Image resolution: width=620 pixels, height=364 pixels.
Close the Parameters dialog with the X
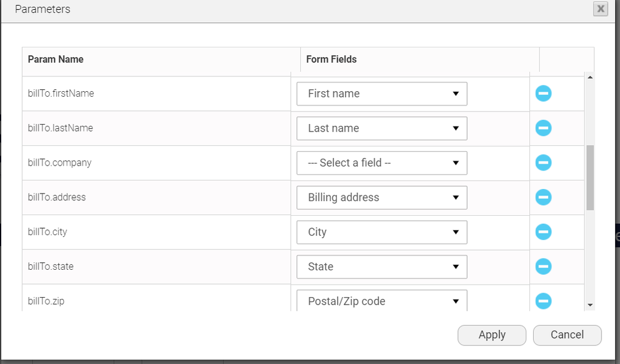[600, 9]
